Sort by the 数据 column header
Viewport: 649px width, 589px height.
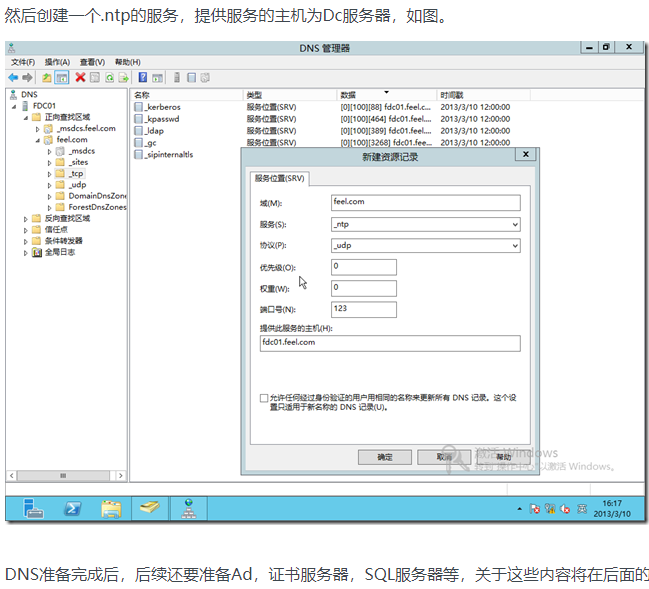pyautogui.click(x=387, y=95)
